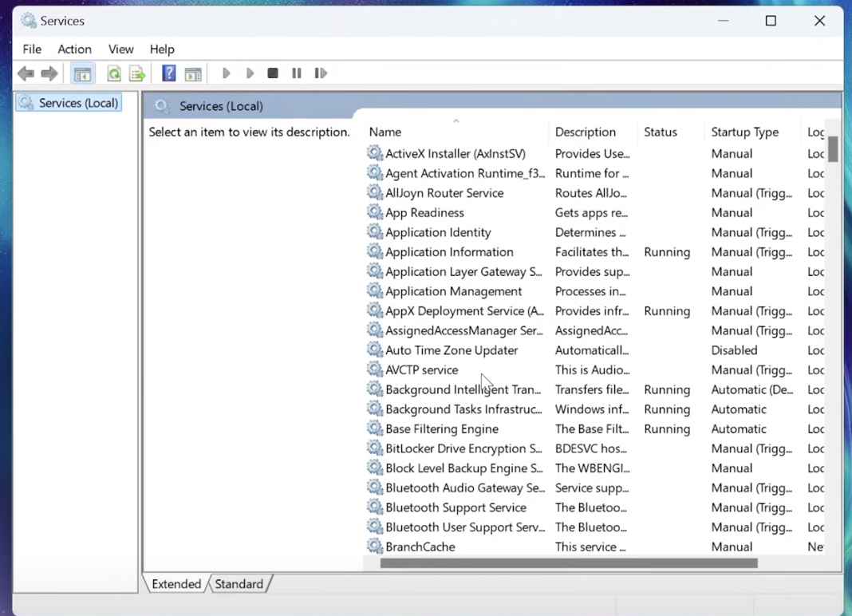This screenshot has height=616, width=852.
Task: Select the Application Management service
Action: click(594, 291)
